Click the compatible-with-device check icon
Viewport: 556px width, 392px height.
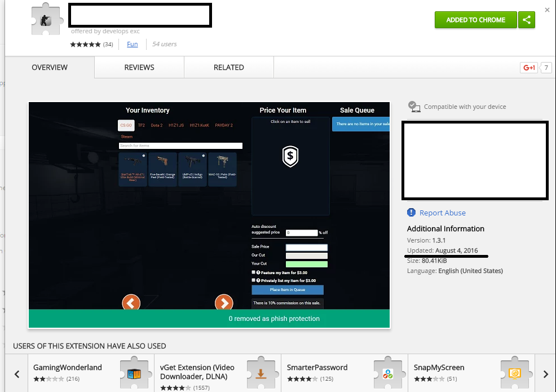tap(413, 107)
